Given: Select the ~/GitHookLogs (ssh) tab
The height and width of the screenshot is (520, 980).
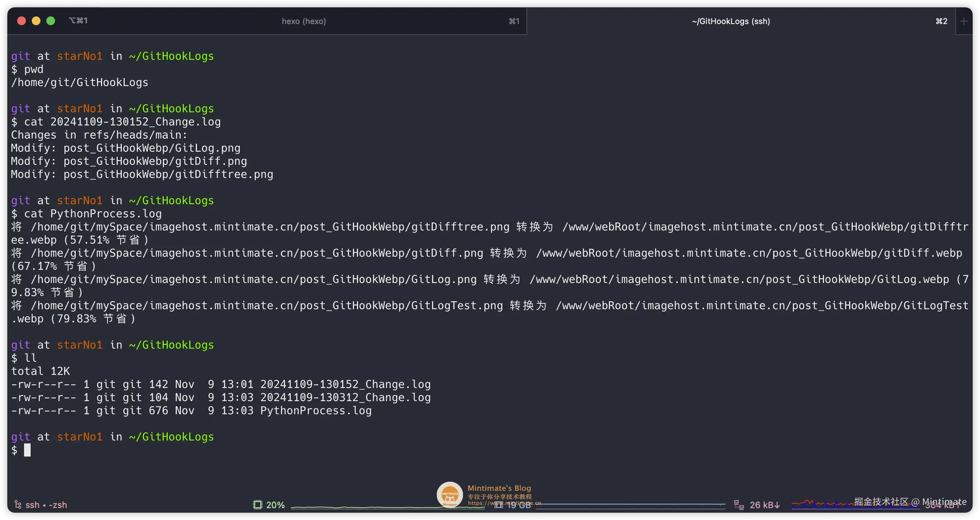Looking at the screenshot, I should tap(730, 21).
